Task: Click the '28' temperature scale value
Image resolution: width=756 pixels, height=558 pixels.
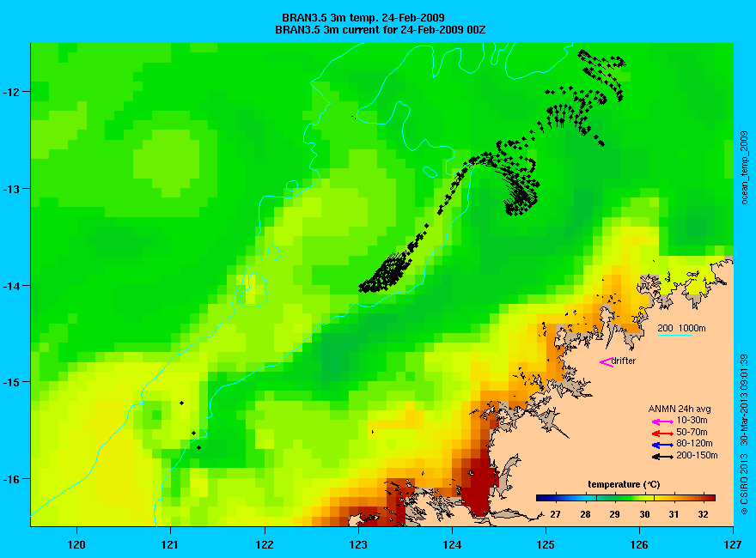Action: tap(585, 514)
